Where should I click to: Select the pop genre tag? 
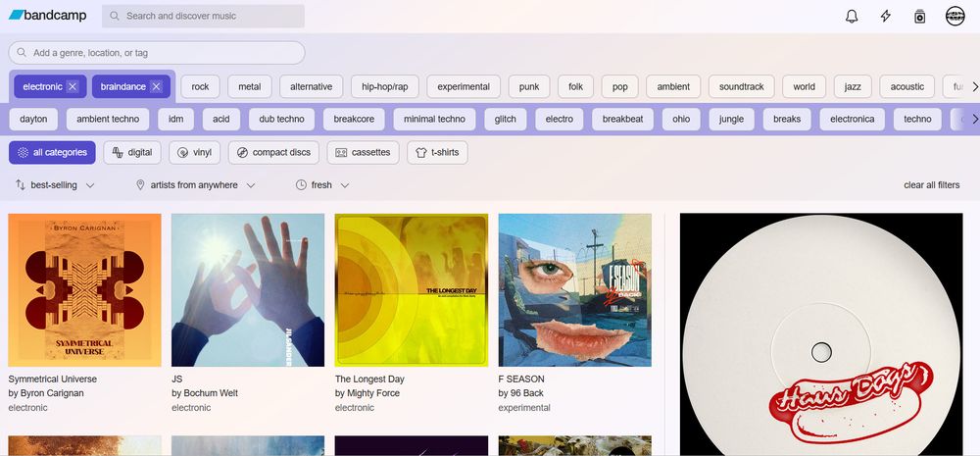620,87
